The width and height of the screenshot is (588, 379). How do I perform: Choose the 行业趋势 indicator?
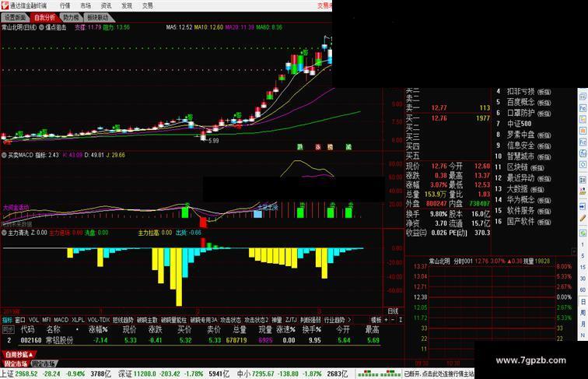point(334,320)
